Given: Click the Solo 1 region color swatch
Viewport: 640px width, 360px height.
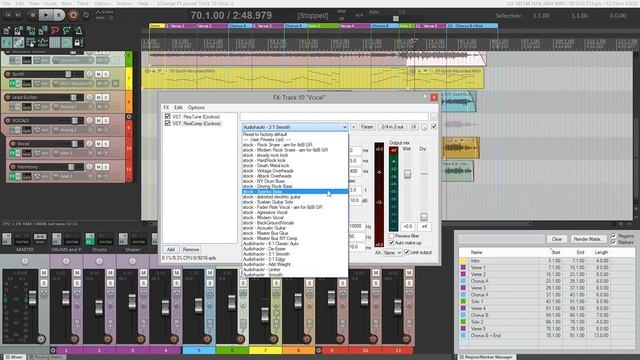Looking at the screenshot, I should (x=463, y=301).
